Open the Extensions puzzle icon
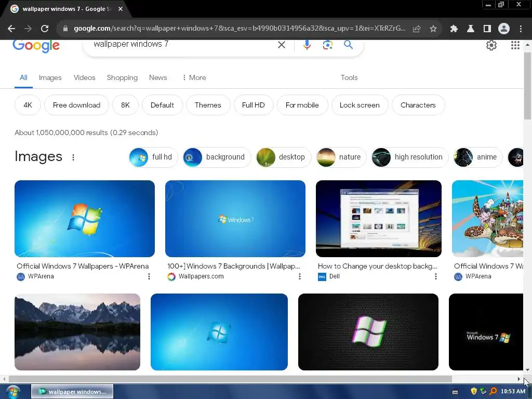 click(454, 29)
